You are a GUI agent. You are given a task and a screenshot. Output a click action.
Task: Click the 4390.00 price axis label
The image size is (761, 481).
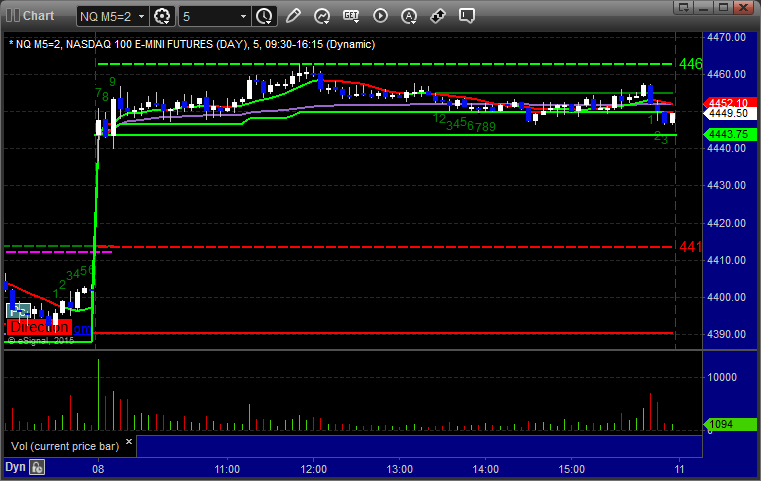pos(727,334)
